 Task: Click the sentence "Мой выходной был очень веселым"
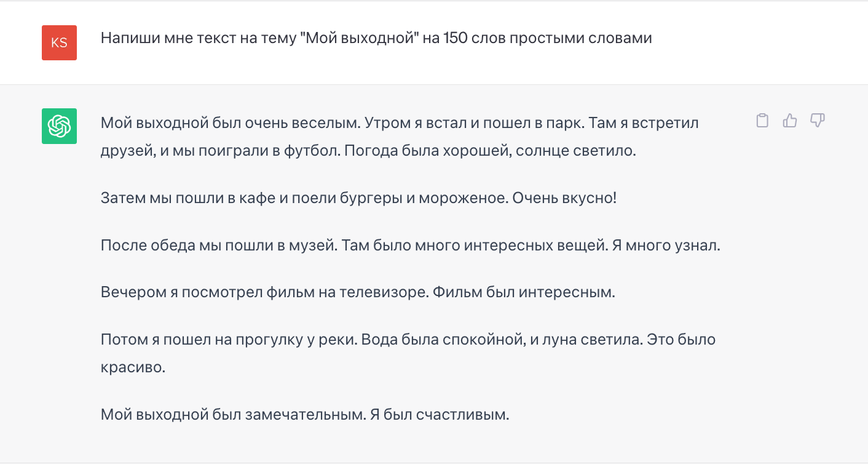tap(230, 122)
